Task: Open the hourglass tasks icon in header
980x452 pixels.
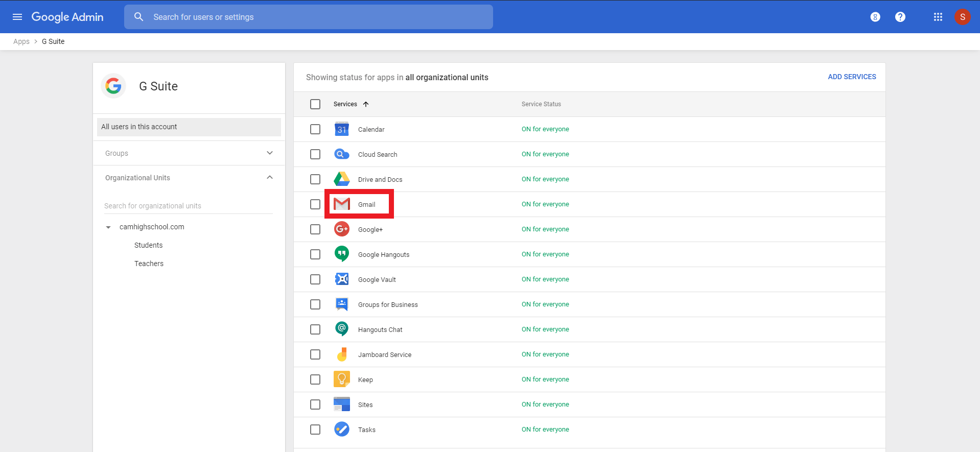Action: [x=875, y=17]
